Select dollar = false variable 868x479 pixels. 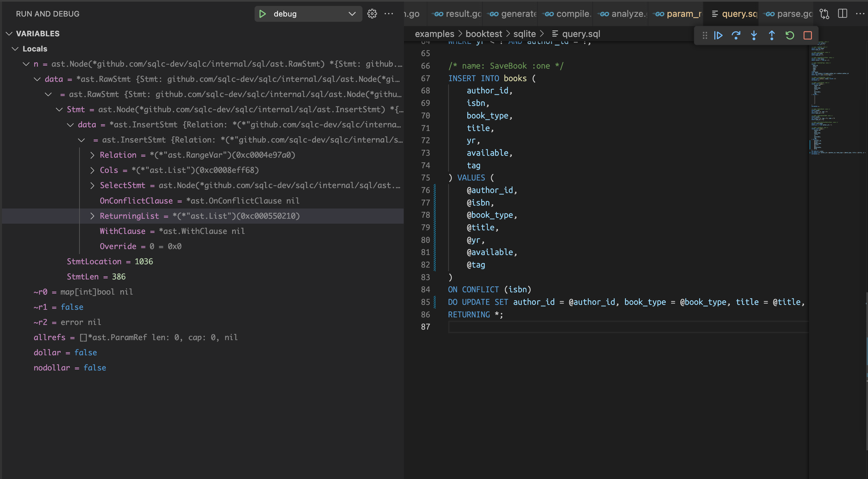[x=203, y=353]
